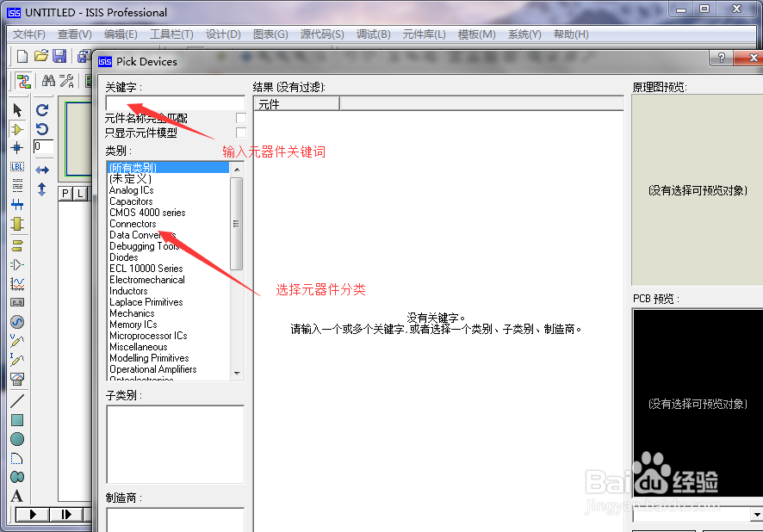Select Inductors category
This screenshot has height=532, width=763.
click(128, 291)
